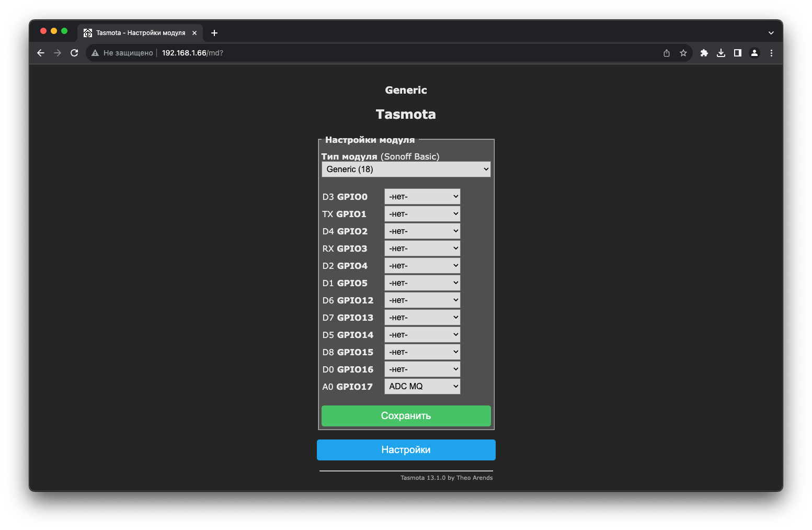812x530 pixels.
Task: Click the Generic heading
Action: 406,90
